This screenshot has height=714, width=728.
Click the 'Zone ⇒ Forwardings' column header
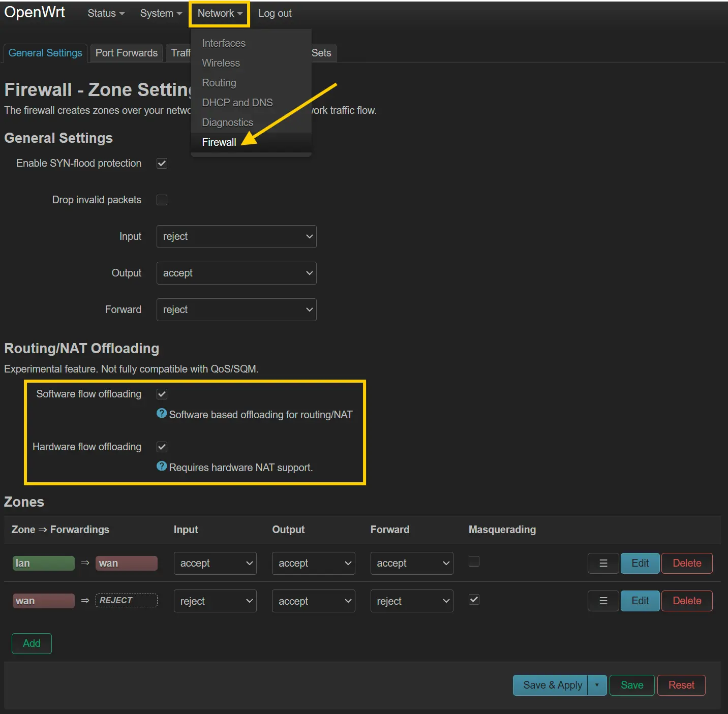tap(60, 530)
